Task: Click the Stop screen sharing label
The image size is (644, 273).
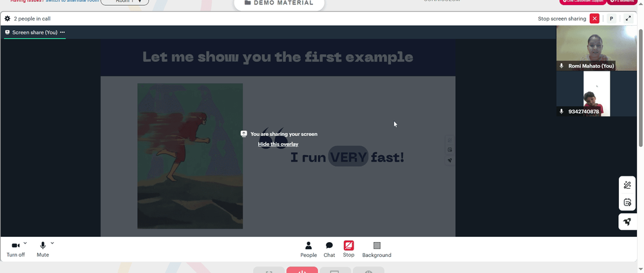Action: coord(562,19)
